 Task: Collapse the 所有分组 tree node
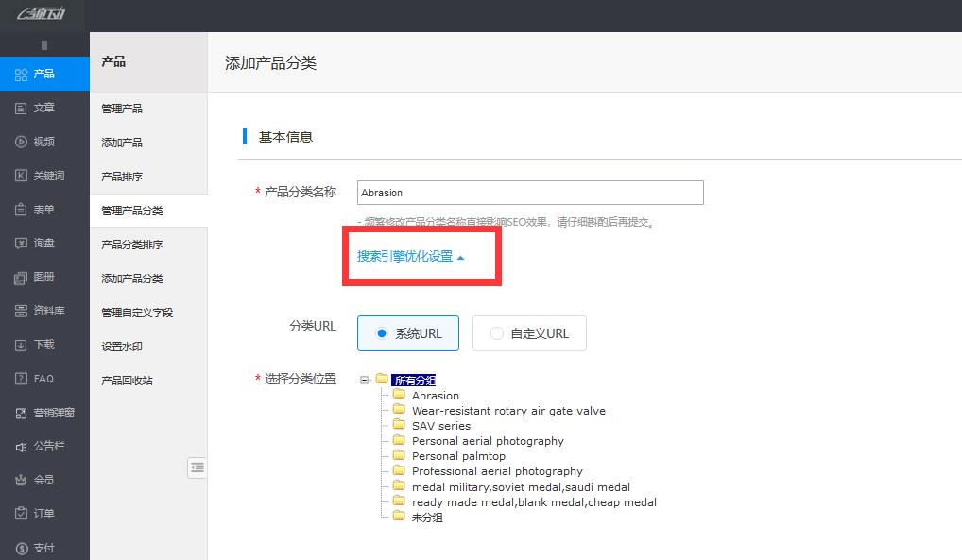[364, 379]
